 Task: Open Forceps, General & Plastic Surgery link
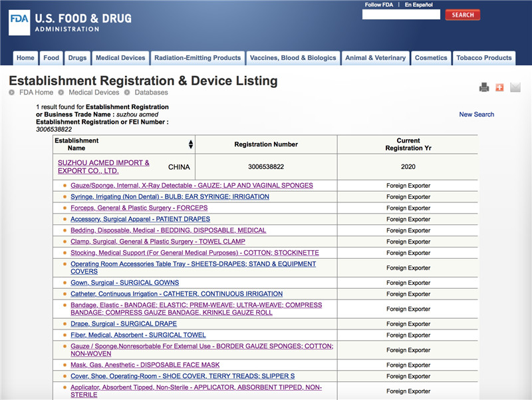click(x=139, y=208)
